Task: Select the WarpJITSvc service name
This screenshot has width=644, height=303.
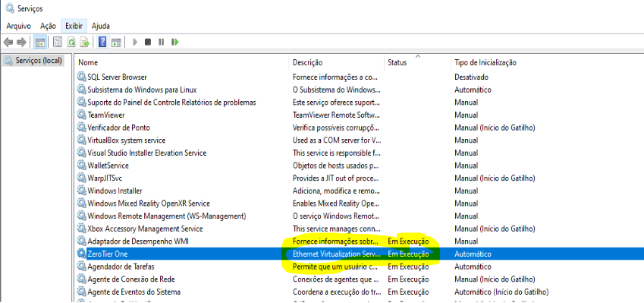Action: [x=105, y=178]
